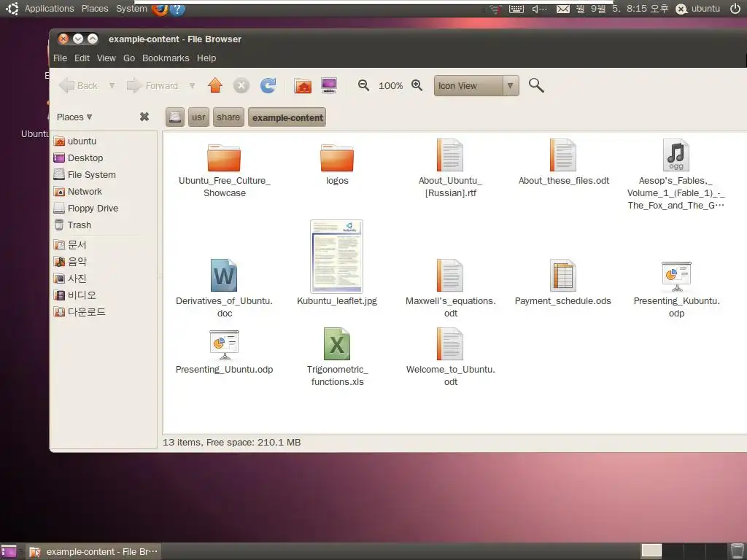747x560 pixels.
Task: Jump to the usr path button
Action: 198,117
